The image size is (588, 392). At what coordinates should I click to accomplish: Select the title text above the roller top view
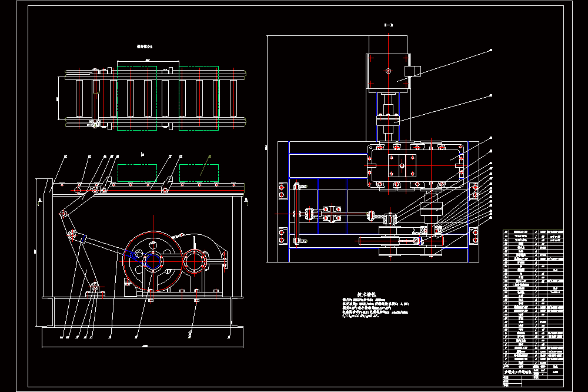coord(145,46)
